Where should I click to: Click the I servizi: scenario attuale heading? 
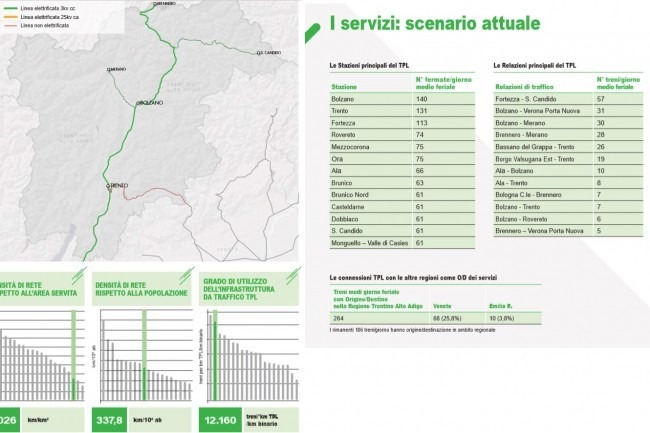click(435, 23)
